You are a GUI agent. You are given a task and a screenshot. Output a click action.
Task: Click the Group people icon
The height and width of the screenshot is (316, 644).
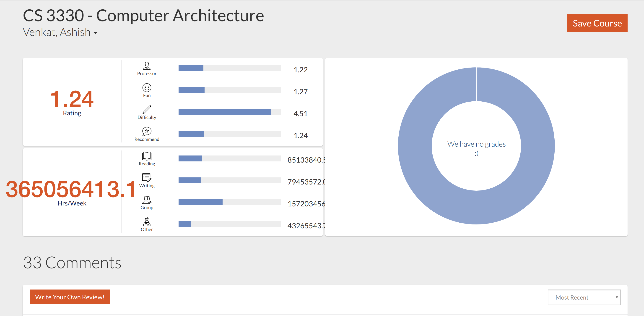click(147, 200)
